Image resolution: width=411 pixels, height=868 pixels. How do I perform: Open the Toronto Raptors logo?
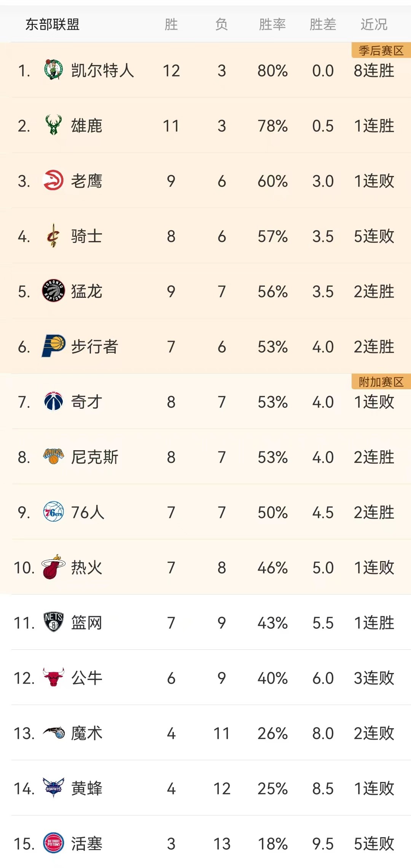point(53,291)
